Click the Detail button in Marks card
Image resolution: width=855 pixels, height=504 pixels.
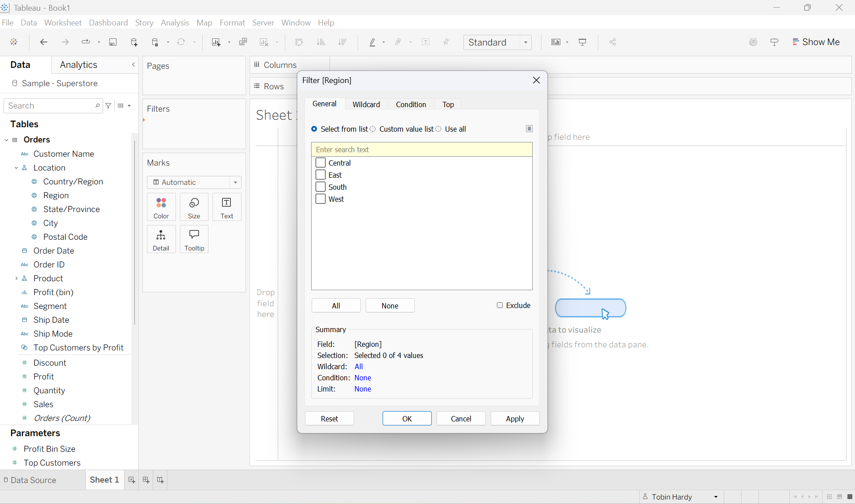click(161, 239)
